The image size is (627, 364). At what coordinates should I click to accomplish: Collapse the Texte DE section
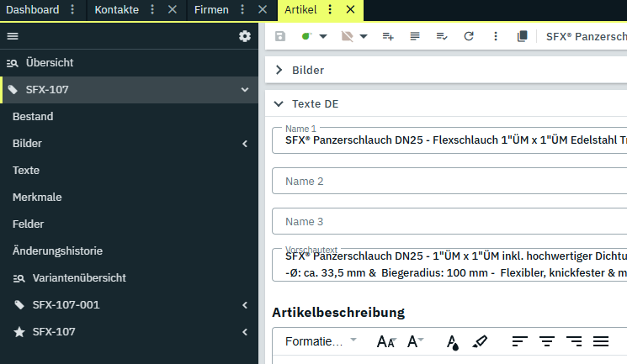279,104
